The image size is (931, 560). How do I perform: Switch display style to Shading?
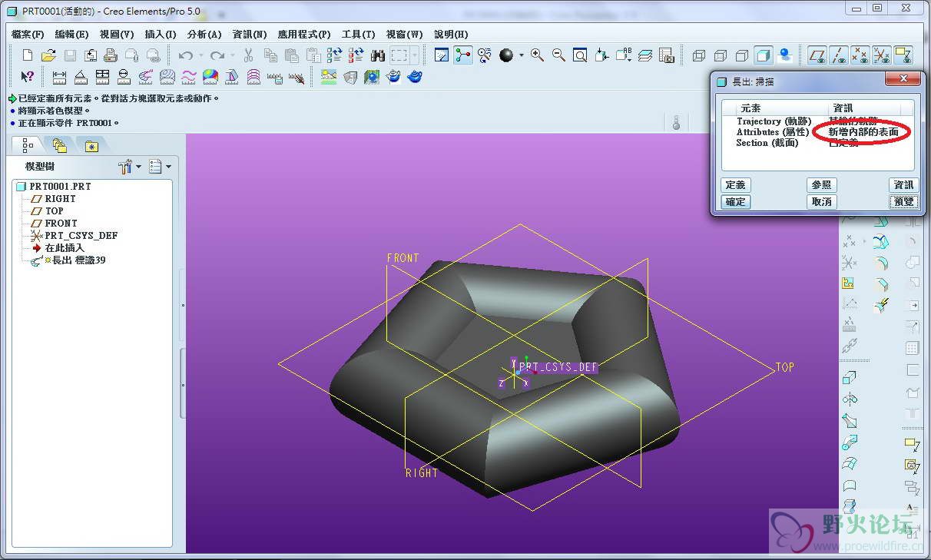(764, 55)
